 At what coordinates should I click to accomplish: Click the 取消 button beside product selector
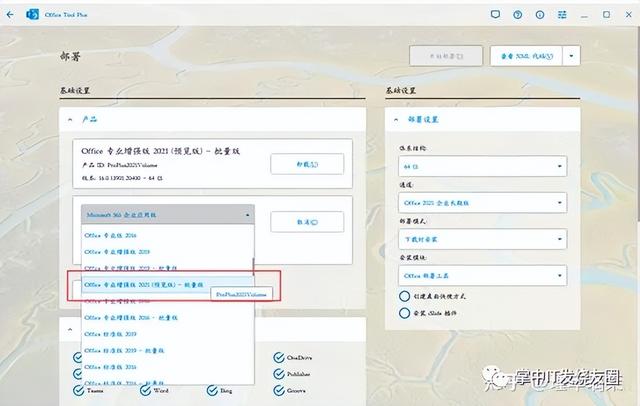click(x=307, y=222)
